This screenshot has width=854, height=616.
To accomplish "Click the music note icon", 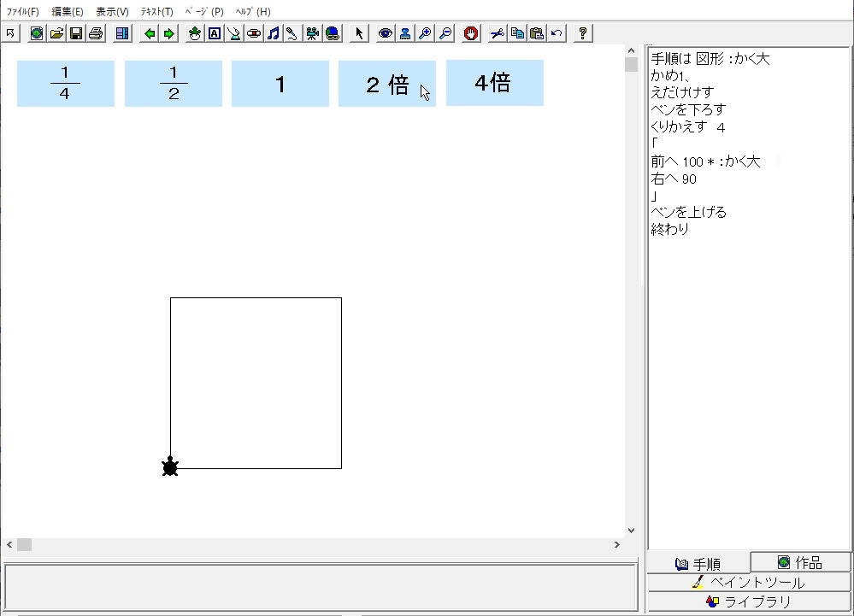I will pyautogui.click(x=273, y=33).
